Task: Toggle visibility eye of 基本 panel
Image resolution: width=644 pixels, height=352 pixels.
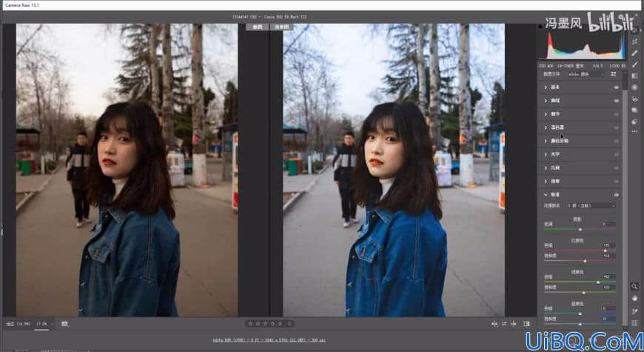Action: (x=616, y=87)
